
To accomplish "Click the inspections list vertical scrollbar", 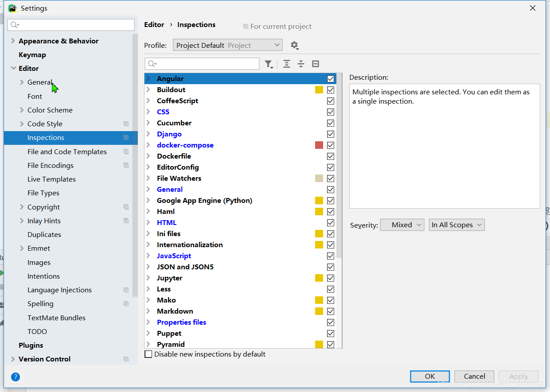I will [339, 166].
